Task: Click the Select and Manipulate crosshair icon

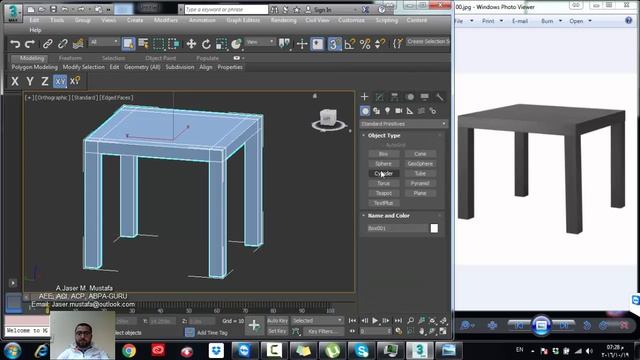Action: coord(302,44)
